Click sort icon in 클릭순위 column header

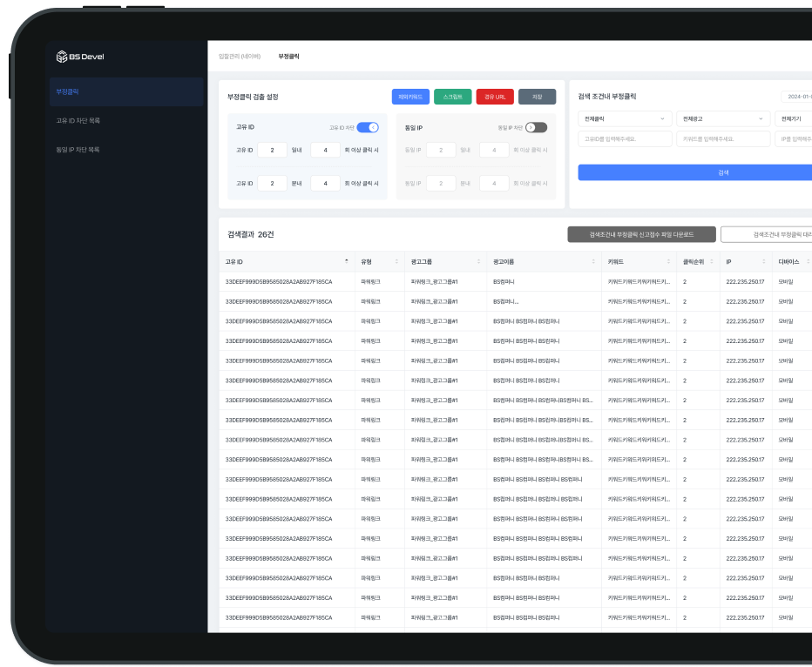pyautogui.click(x=713, y=261)
